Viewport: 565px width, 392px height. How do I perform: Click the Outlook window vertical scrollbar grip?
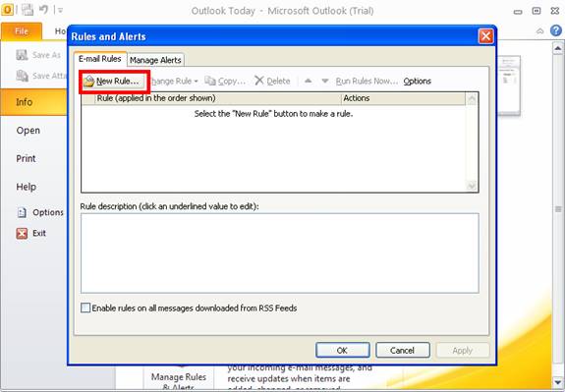pyautogui.click(x=558, y=209)
